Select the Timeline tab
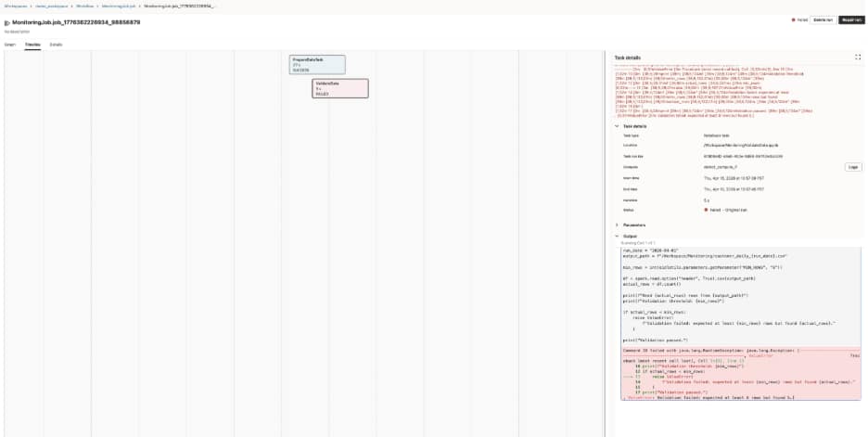Viewport: 868px width, 437px height. click(x=32, y=45)
